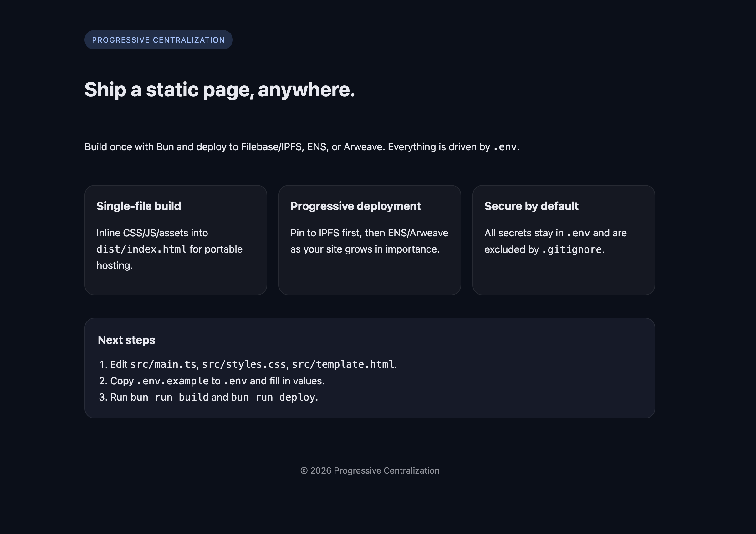Click 'Inline CSS/JS/assets into' text line

pyautogui.click(x=152, y=233)
